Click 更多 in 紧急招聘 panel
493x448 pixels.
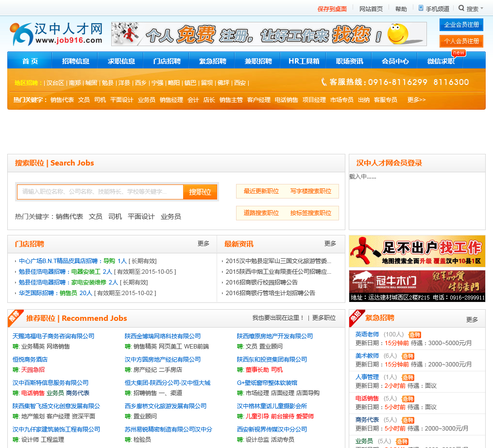(x=472, y=319)
